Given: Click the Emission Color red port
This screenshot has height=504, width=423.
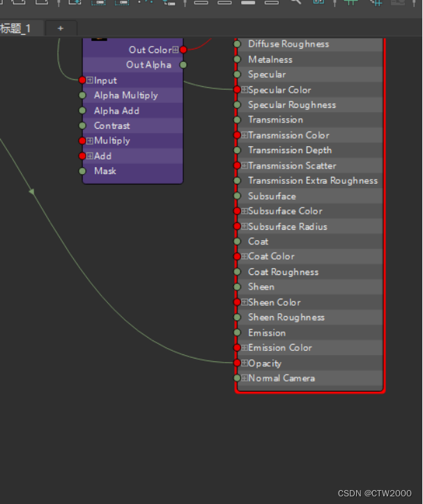Looking at the screenshot, I should click(x=238, y=348).
